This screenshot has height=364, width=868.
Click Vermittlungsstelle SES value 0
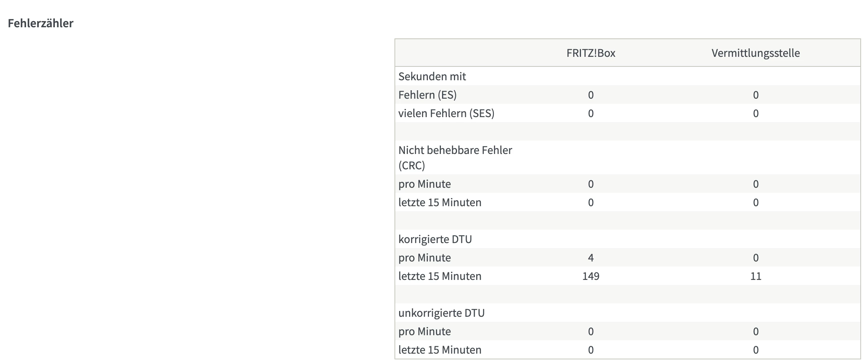click(756, 113)
